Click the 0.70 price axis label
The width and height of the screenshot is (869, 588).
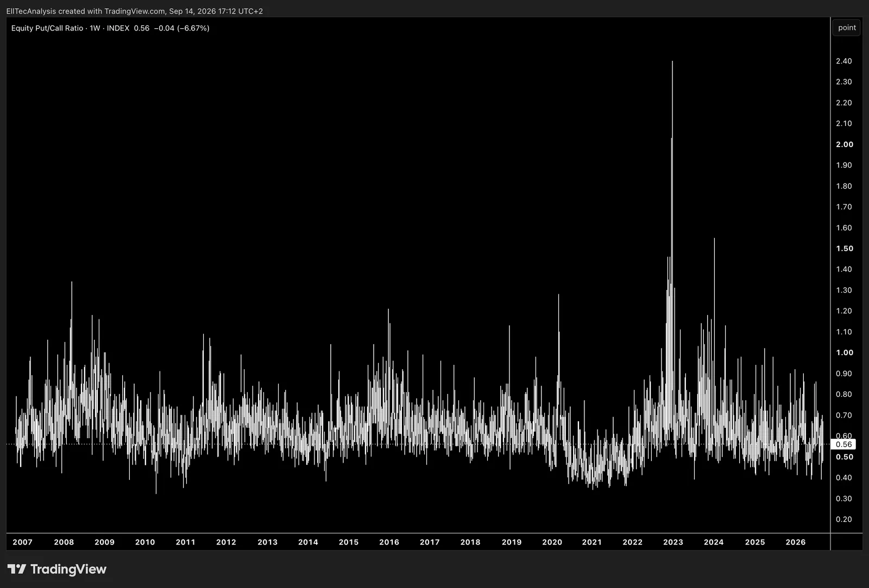coord(844,415)
